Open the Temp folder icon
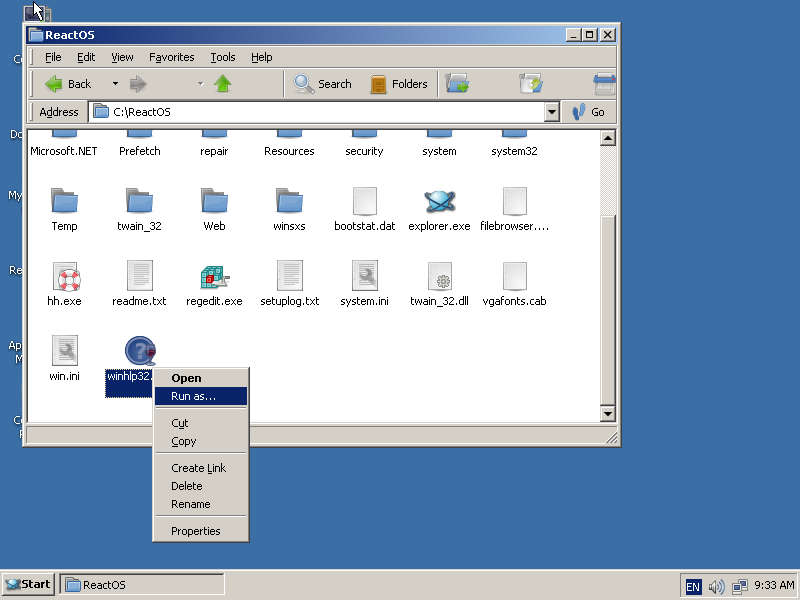 (64, 201)
